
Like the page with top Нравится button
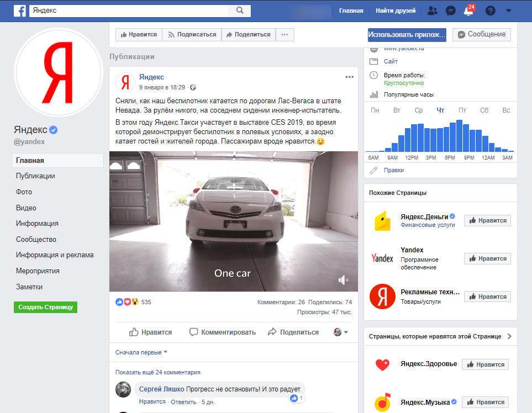click(x=139, y=35)
